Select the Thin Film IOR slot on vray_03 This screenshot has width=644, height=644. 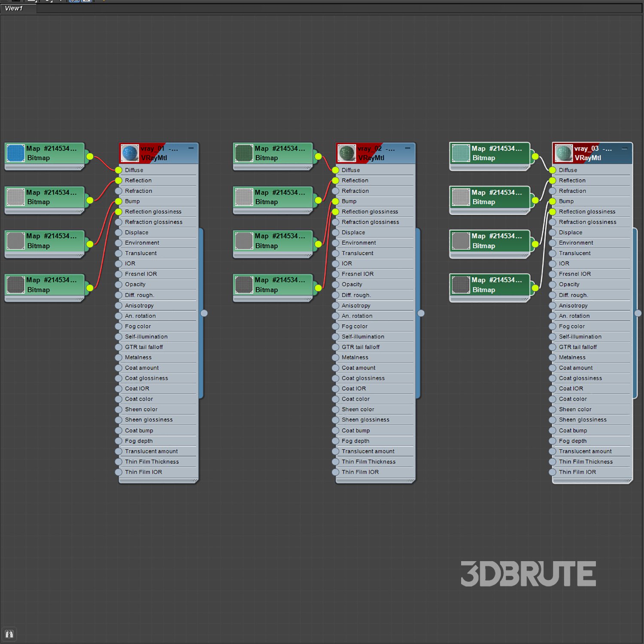(577, 472)
